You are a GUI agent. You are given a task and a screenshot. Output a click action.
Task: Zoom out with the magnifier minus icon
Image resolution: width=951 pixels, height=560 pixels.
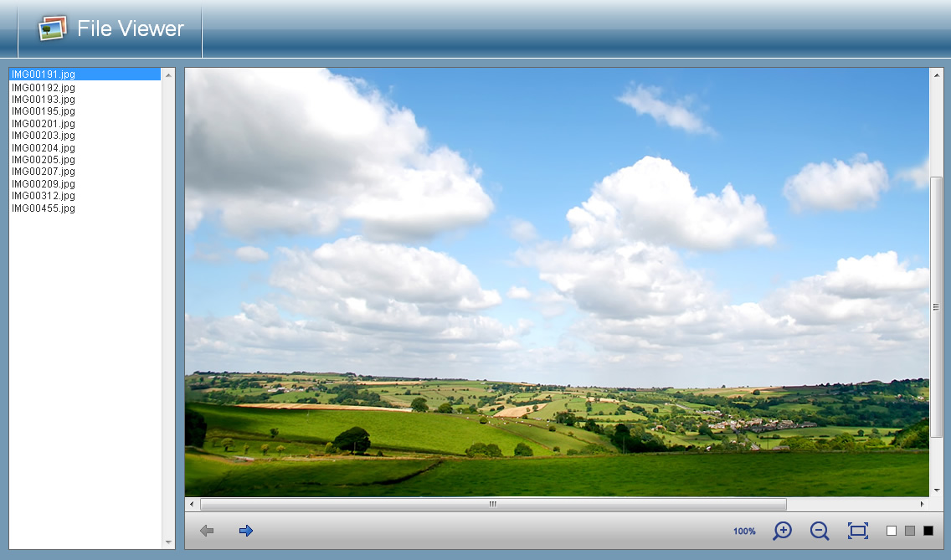coord(820,531)
